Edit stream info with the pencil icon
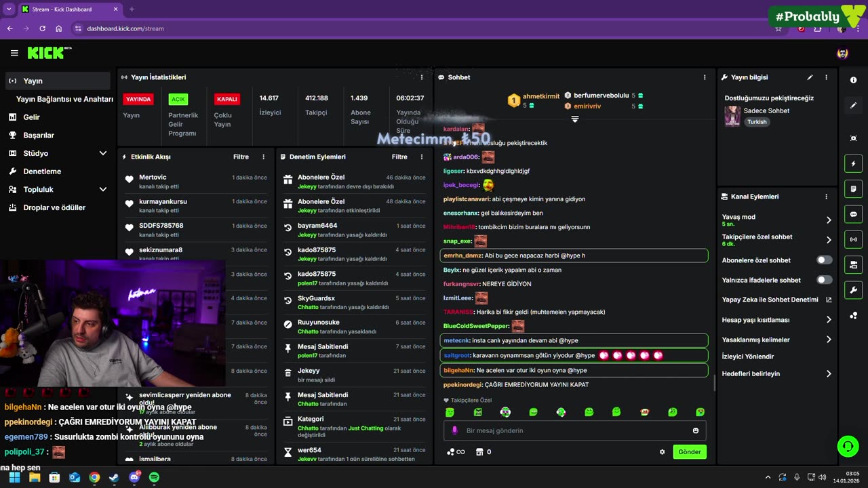 (810, 77)
